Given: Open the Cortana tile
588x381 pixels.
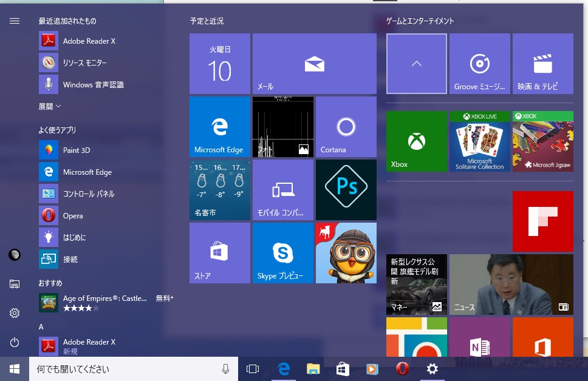Looking at the screenshot, I should pyautogui.click(x=346, y=127).
